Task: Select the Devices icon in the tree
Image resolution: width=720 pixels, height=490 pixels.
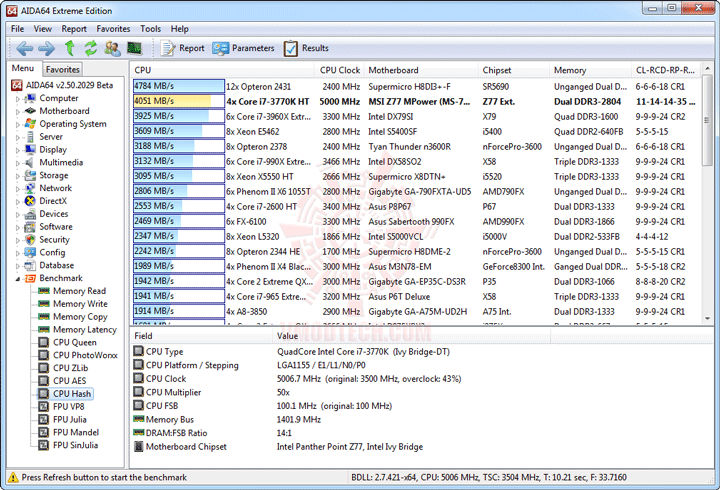Action: 30,214
